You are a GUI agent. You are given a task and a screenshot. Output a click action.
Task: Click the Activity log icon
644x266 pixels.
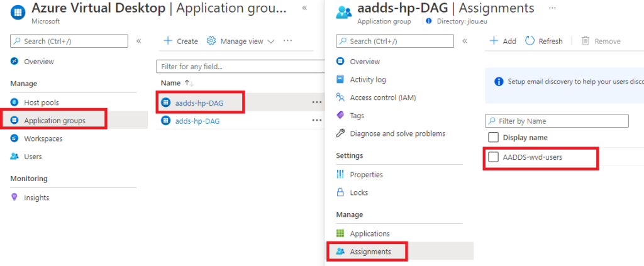(340, 79)
